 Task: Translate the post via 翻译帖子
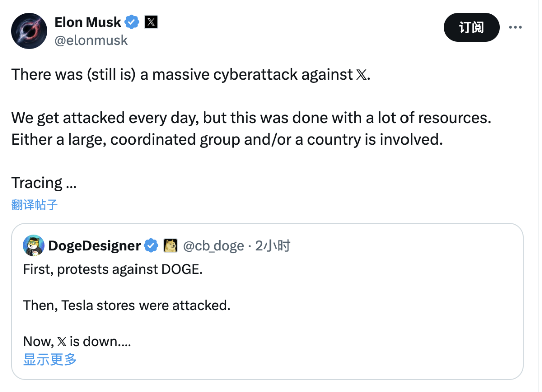coord(35,204)
